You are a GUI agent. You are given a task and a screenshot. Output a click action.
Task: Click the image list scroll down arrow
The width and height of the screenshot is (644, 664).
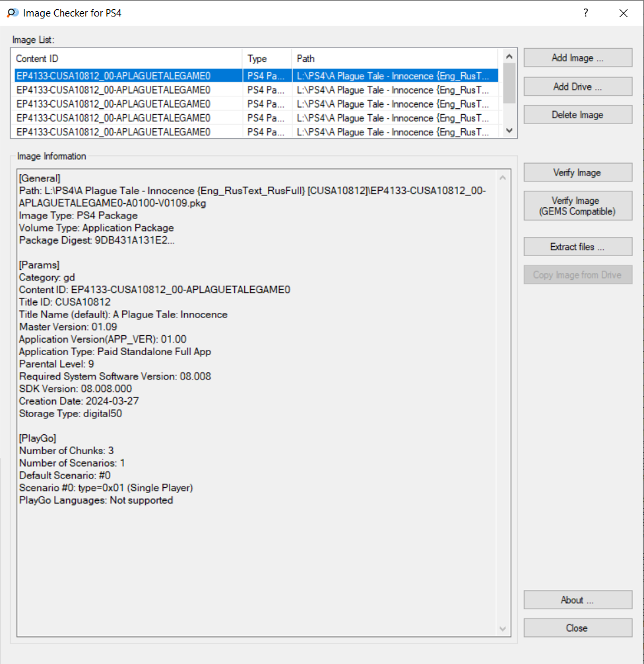[x=509, y=131]
